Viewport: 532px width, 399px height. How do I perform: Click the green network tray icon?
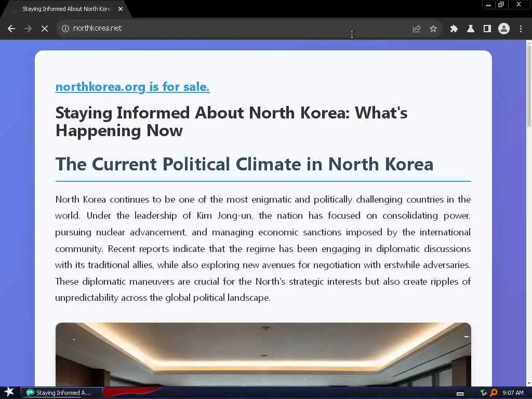tap(484, 393)
